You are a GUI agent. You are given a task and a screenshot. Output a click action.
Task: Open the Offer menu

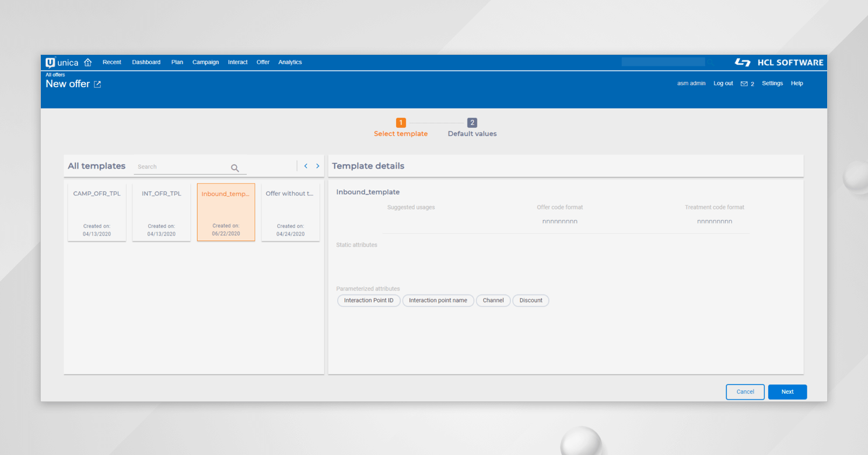263,62
